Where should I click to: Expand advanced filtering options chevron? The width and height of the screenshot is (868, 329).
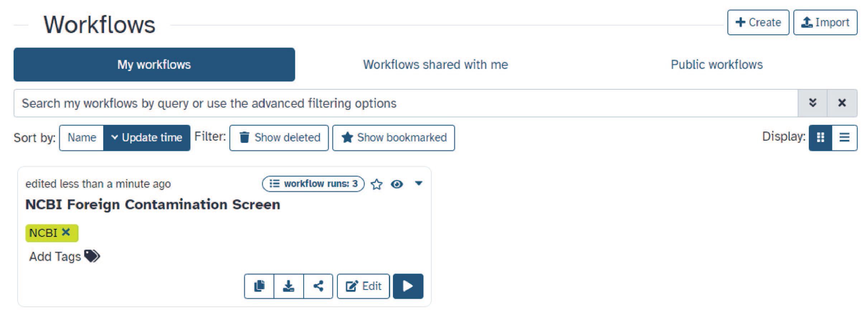(x=813, y=103)
